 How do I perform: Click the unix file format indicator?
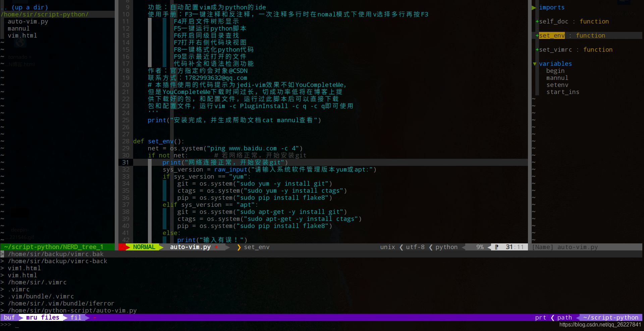387,247
